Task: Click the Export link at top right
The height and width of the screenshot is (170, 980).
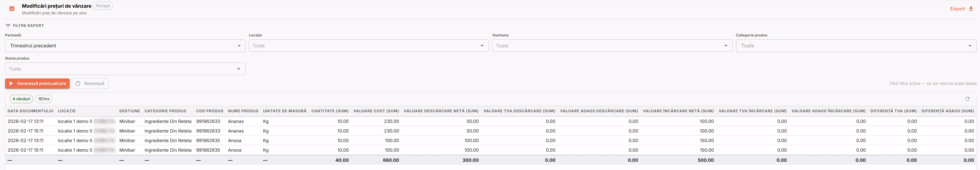Action: [957, 9]
